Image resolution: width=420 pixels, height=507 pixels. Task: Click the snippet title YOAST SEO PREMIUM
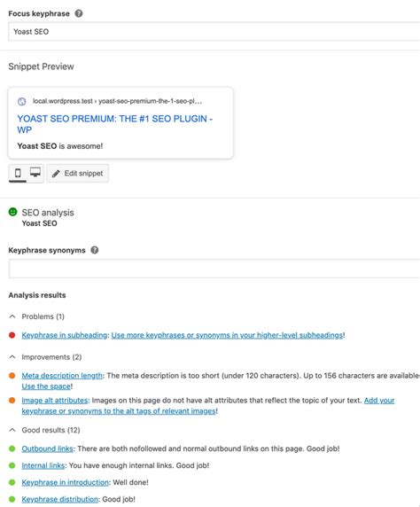(115, 124)
